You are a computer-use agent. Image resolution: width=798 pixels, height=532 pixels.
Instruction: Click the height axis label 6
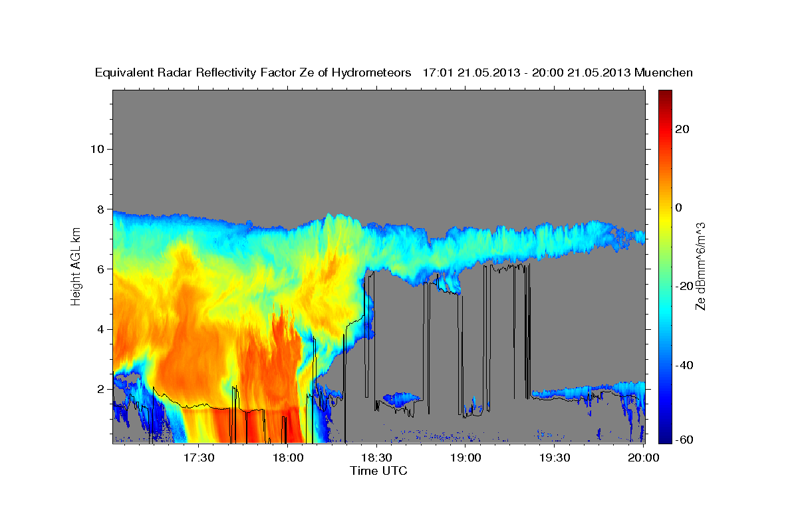(x=100, y=269)
